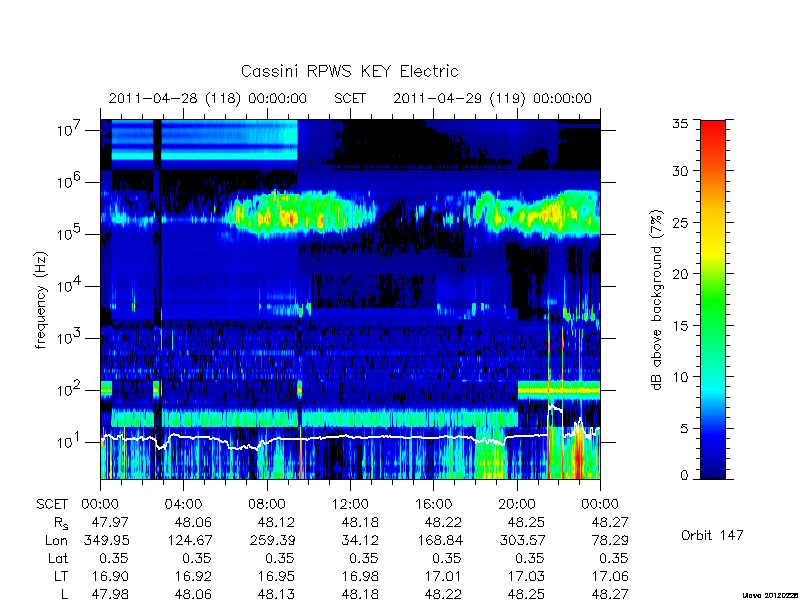
Task: Click the L value 48.13
Action: 277,594
